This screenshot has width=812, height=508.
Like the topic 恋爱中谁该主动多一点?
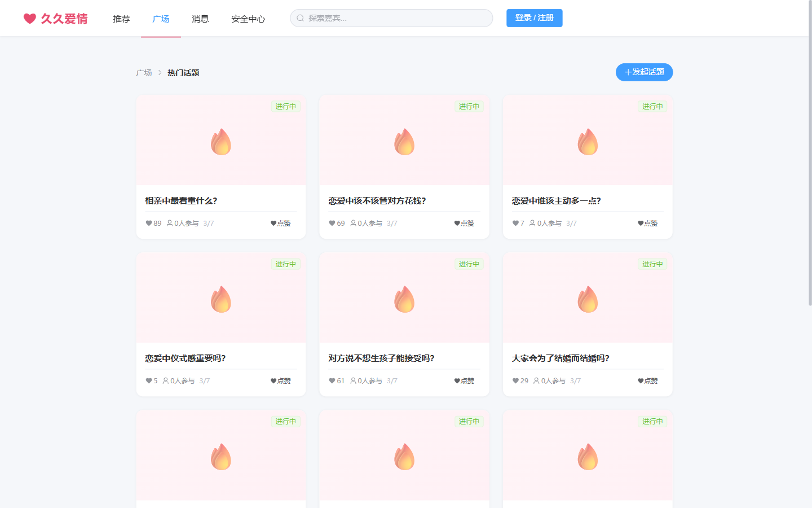click(647, 224)
